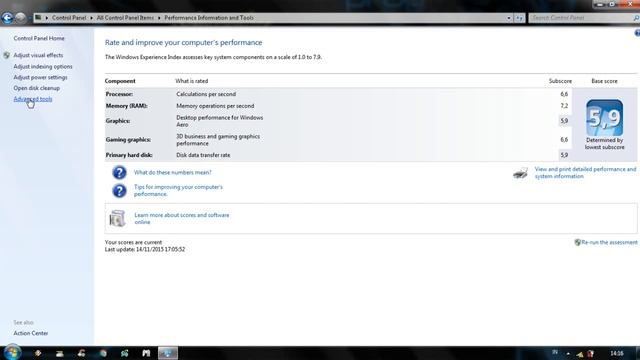Open 'Open disk cleanup'
This screenshot has width=640, height=360.
tap(37, 88)
